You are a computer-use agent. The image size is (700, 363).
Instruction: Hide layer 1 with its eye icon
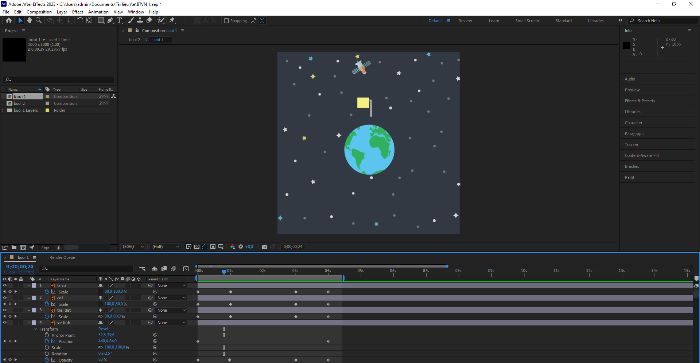5,286
